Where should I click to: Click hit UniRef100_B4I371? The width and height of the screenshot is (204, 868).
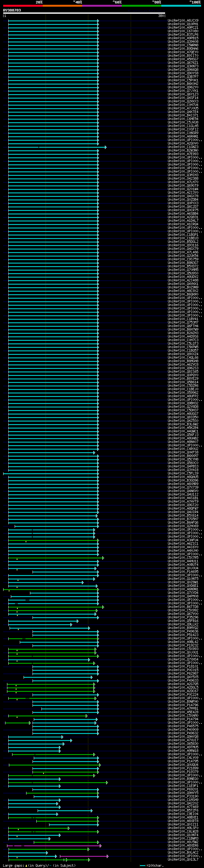coord(183,116)
